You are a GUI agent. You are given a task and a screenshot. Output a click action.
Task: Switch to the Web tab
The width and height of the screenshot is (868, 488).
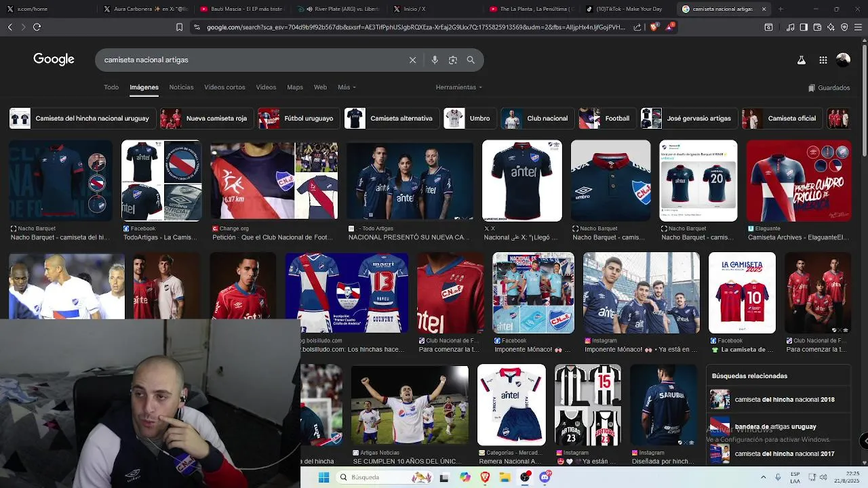(320, 87)
